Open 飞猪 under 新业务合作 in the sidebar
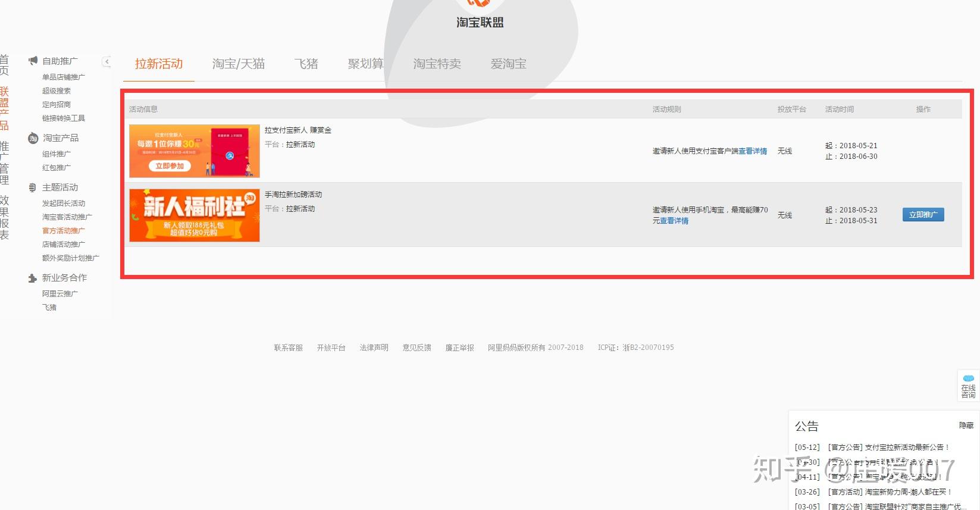Image resolution: width=980 pixels, height=510 pixels. pyautogui.click(x=49, y=307)
